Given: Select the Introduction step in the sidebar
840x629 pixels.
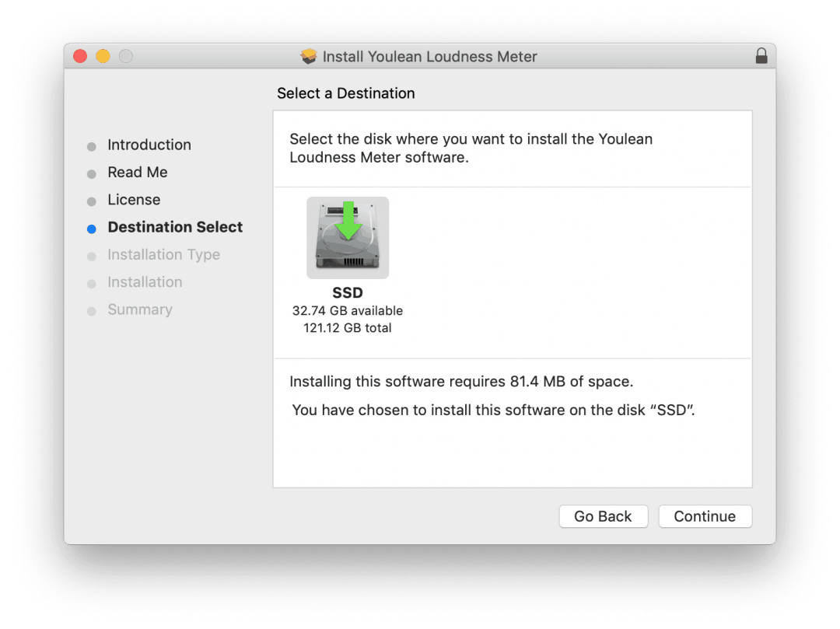Looking at the screenshot, I should click(149, 145).
